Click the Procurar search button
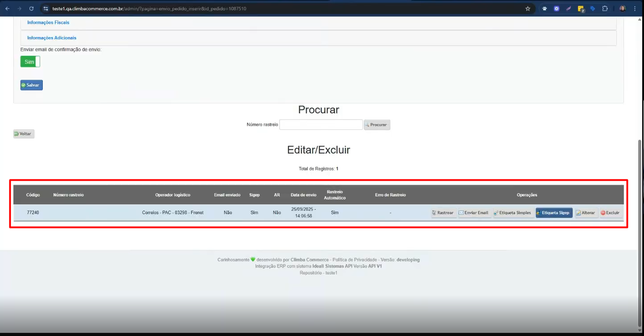Image resolution: width=644 pixels, height=336 pixels. (377, 125)
